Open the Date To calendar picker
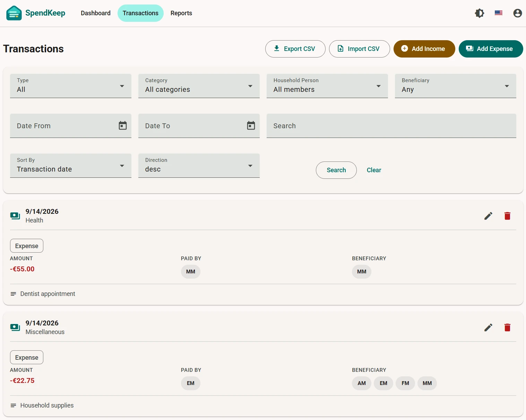The image size is (526, 420). point(251,125)
